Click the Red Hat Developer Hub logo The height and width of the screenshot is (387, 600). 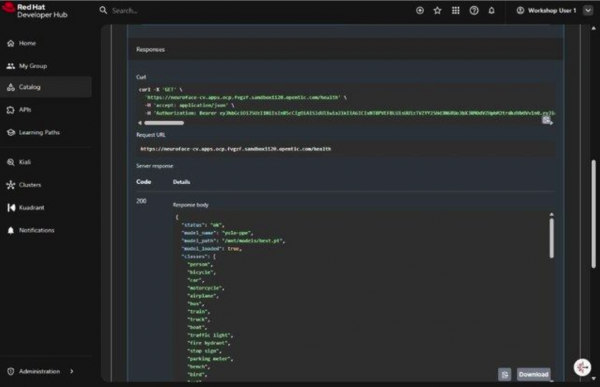click(34, 11)
